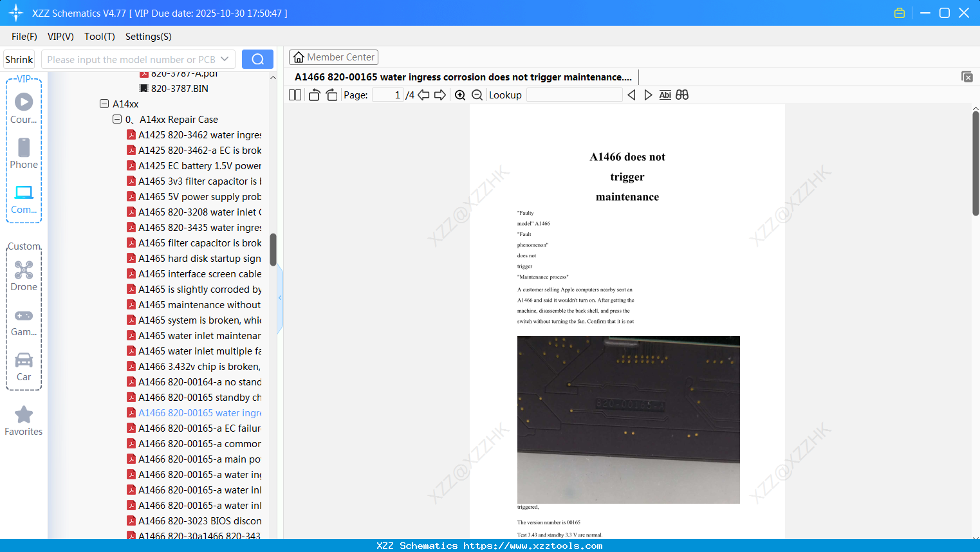980x552 pixels.
Task: Open A1425 820-3462 water ingress case
Action: coord(194,134)
